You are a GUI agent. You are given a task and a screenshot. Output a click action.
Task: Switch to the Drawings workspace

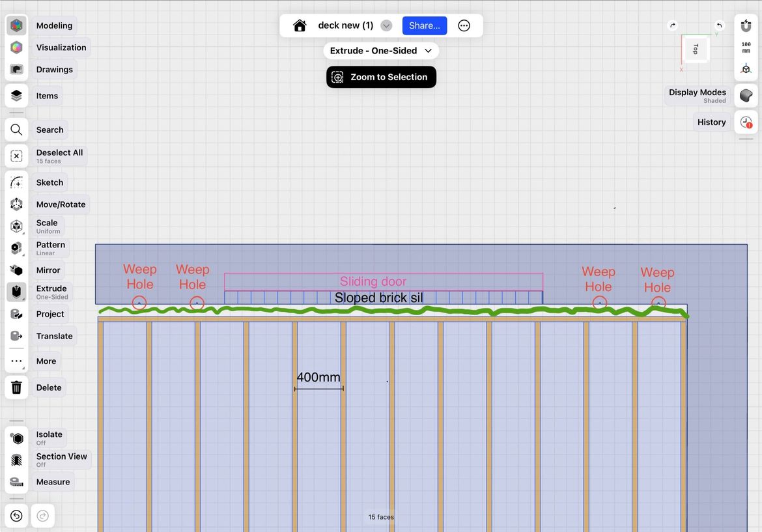pos(17,70)
